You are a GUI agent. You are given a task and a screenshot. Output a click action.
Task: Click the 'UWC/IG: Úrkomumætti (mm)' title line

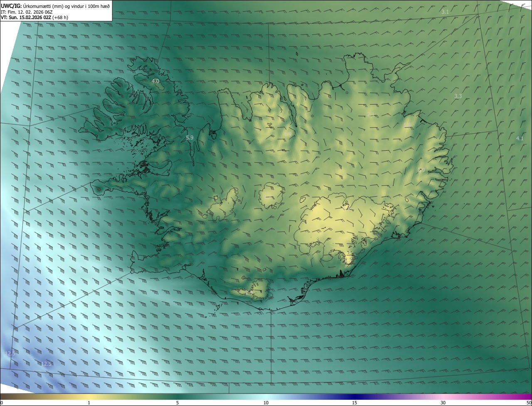tap(55, 6)
